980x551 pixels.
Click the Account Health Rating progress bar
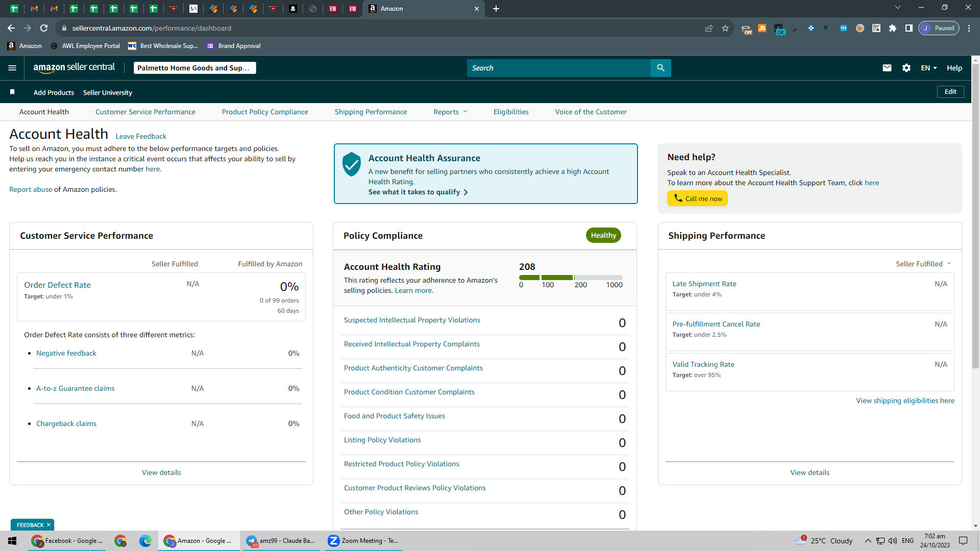(x=571, y=278)
